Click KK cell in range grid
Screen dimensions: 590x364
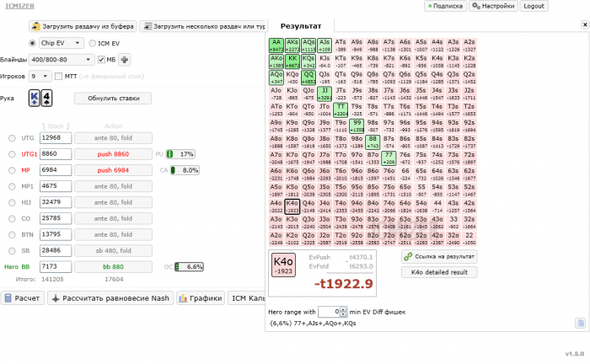[292, 62]
